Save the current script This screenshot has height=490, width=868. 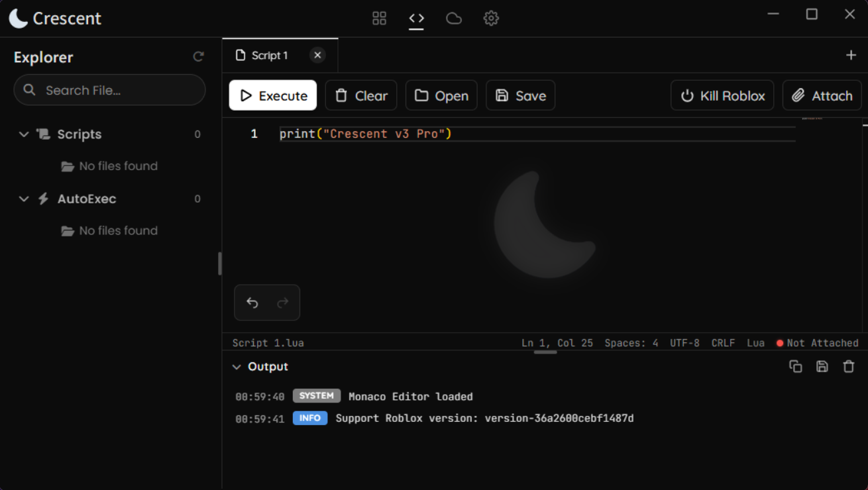520,95
